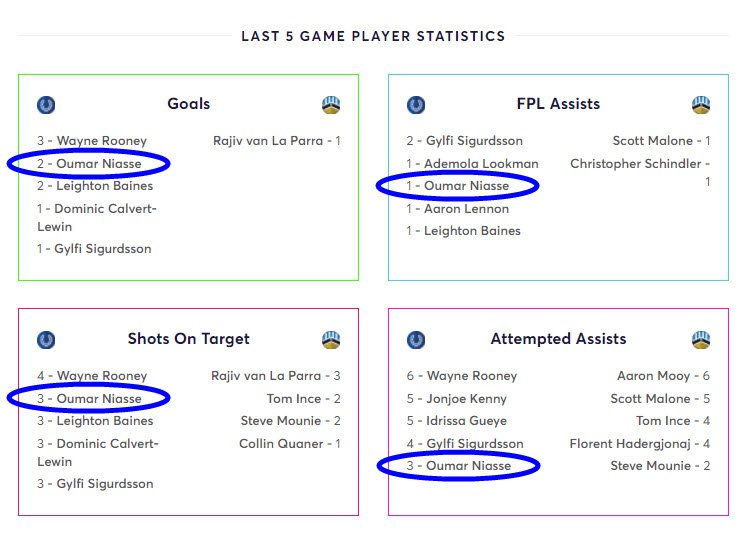
Task: Click Huddersfield crest in Attempted Assists panel
Action: (701, 340)
